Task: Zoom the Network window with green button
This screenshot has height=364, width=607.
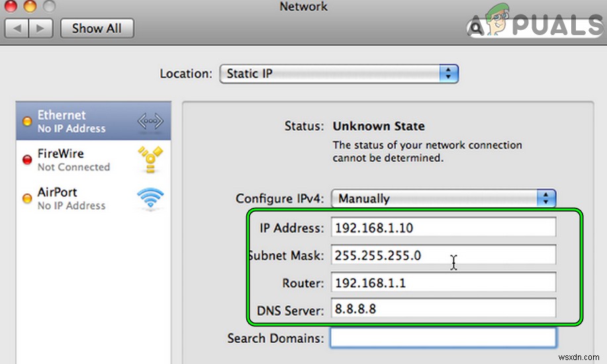Action: 50,7
